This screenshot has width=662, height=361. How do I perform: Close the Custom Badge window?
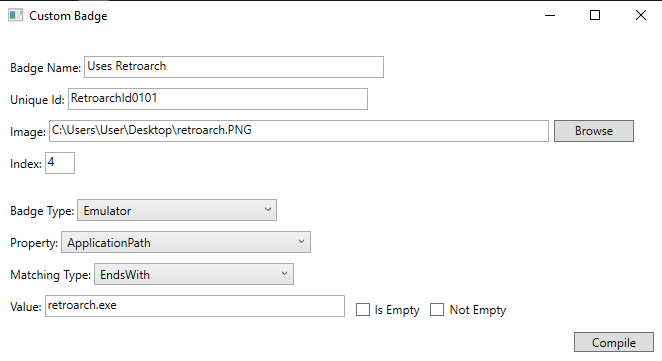(x=640, y=16)
